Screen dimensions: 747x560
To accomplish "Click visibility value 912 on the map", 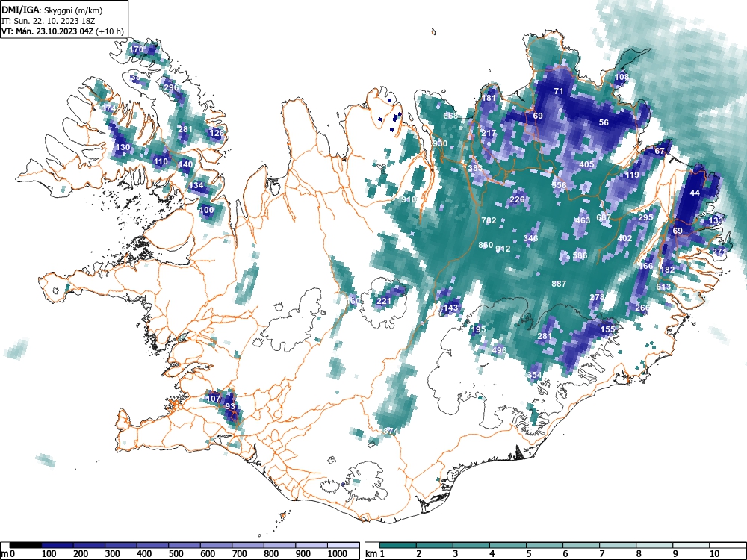I will tap(503, 249).
